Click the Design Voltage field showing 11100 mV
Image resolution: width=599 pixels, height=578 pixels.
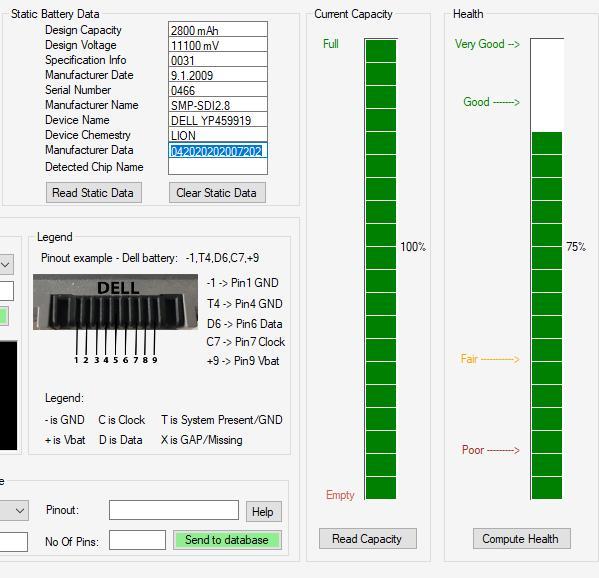click(x=218, y=45)
